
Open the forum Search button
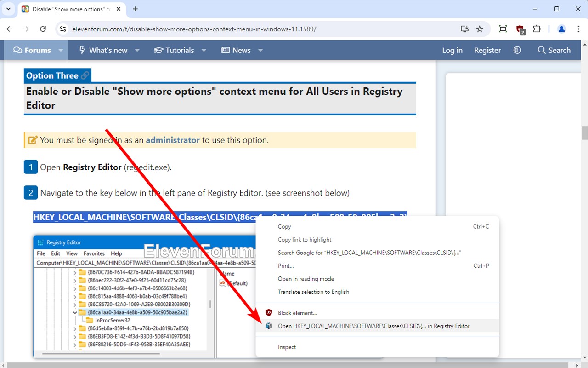554,50
